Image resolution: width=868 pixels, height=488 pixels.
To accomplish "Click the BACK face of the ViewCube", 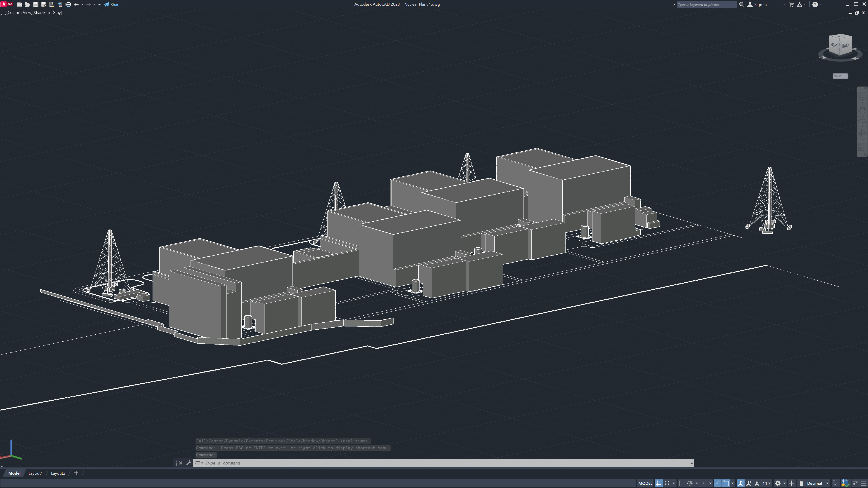I will coord(846,45).
